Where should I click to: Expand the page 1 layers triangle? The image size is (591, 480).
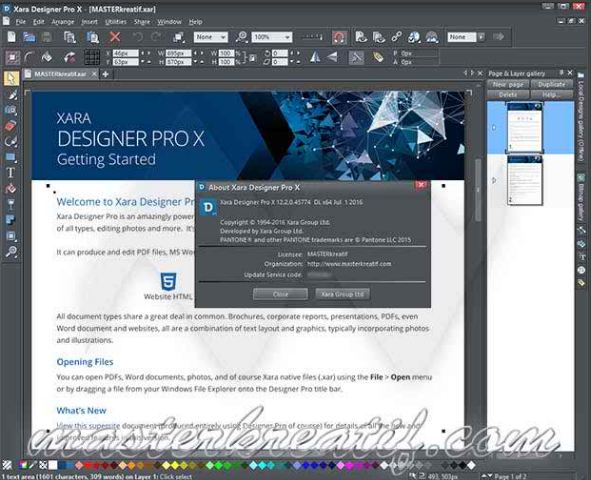[494, 128]
